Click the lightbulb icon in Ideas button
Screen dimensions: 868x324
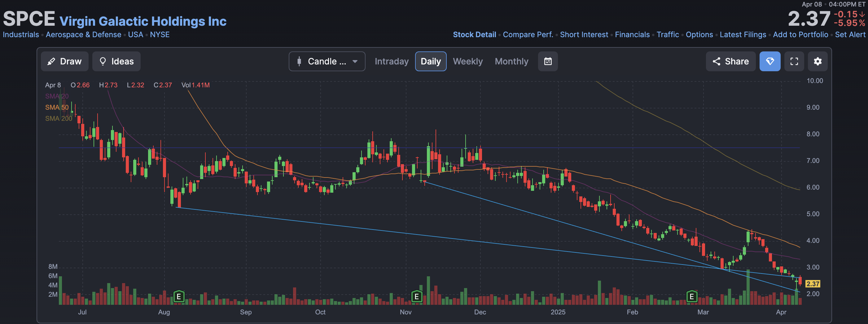click(103, 61)
